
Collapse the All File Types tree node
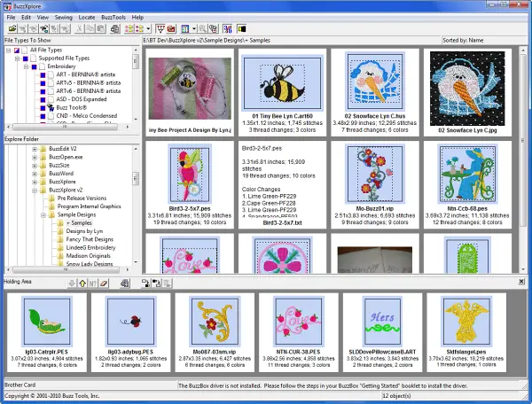(x=9, y=50)
